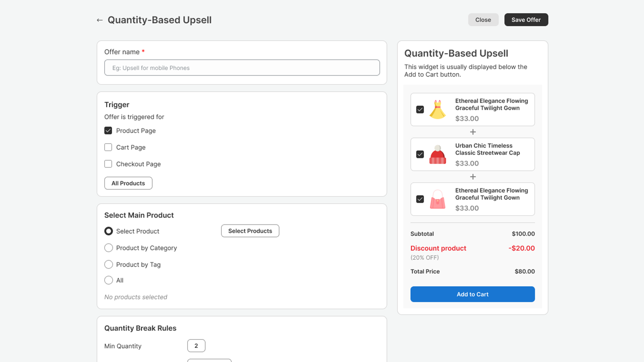
Task: Open the All Products selector
Action: [x=128, y=183]
